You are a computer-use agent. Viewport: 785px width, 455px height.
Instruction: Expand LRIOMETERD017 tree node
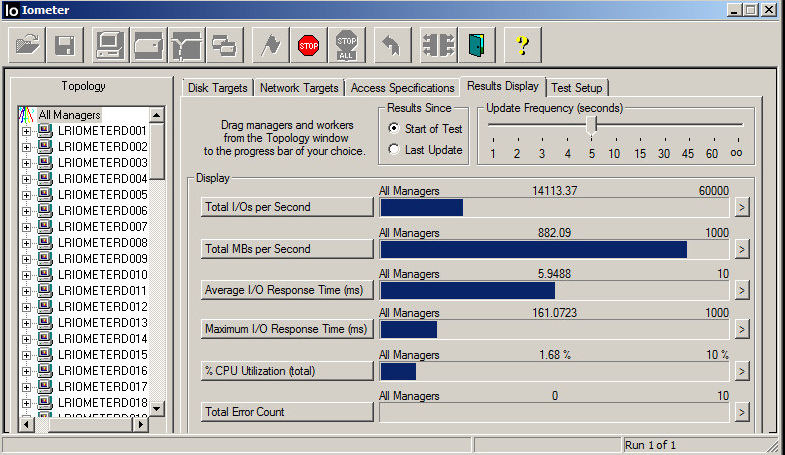tap(27, 388)
